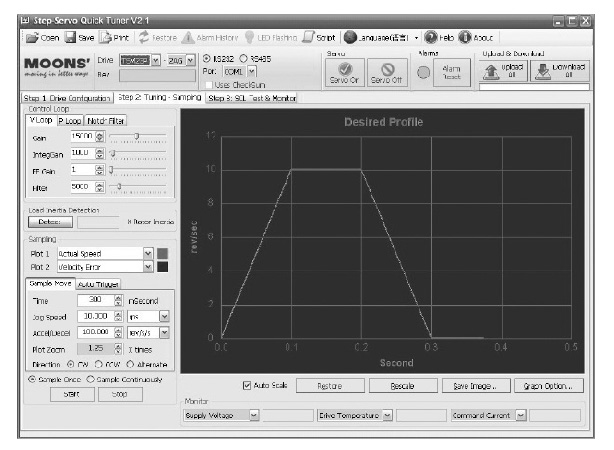Screen dimensions: 614x450
Task: Click the Save disk icon
Action: (x=70, y=38)
